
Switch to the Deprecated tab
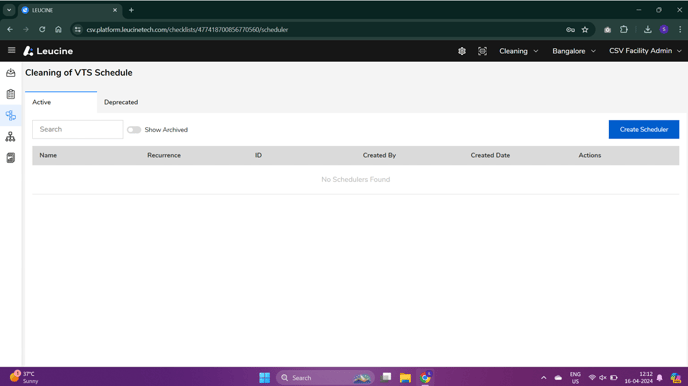(121, 102)
